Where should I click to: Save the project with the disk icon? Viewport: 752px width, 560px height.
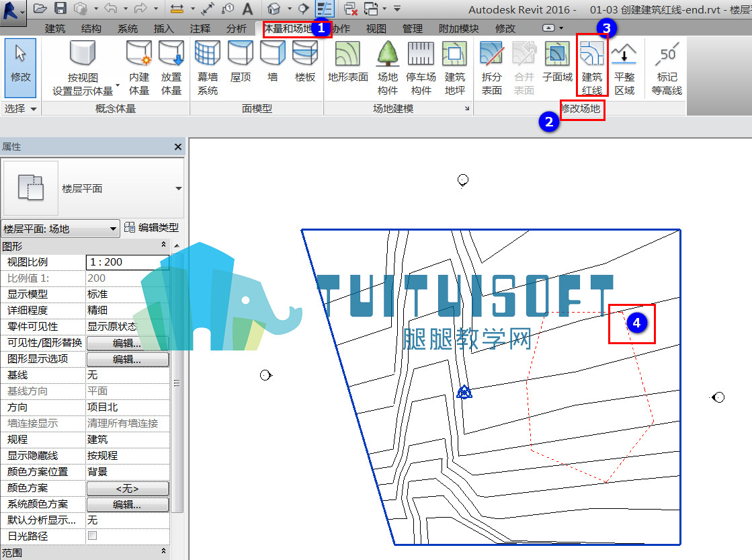coord(60,9)
